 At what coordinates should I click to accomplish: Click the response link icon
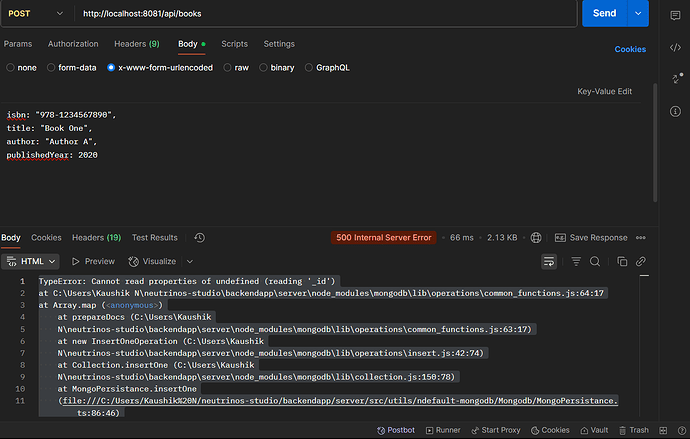pos(641,262)
